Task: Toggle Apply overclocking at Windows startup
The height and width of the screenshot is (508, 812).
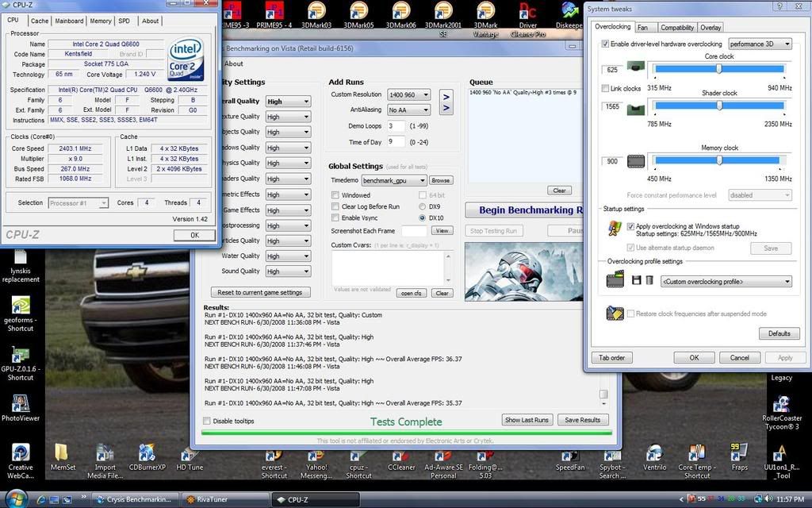Action: point(630,226)
